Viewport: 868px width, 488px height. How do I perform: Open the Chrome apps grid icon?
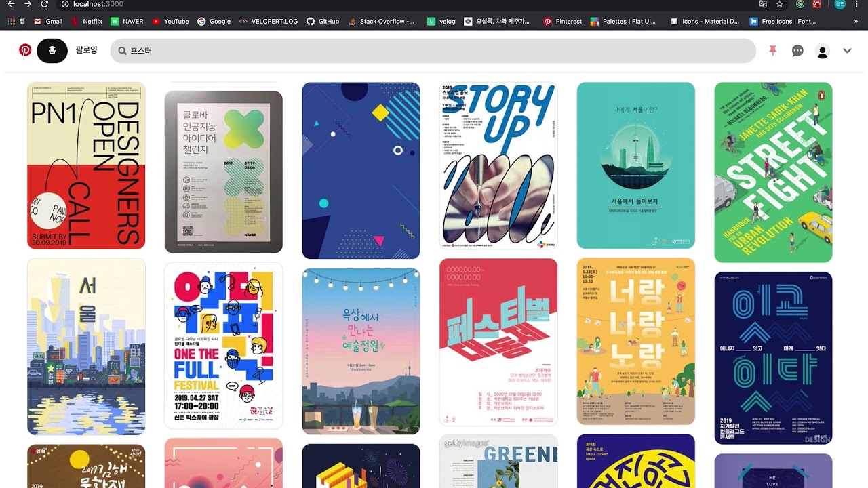coord(12,21)
